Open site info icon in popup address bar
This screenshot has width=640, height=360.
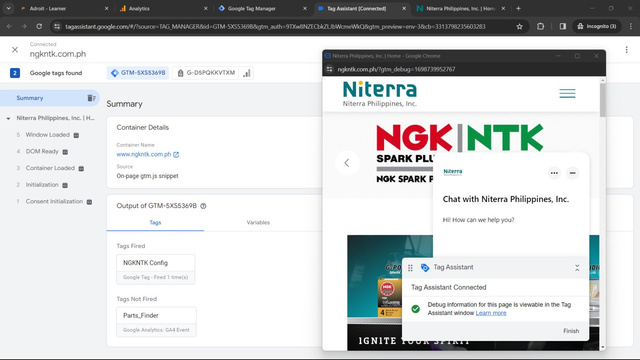pyautogui.click(x=329, y=69)
